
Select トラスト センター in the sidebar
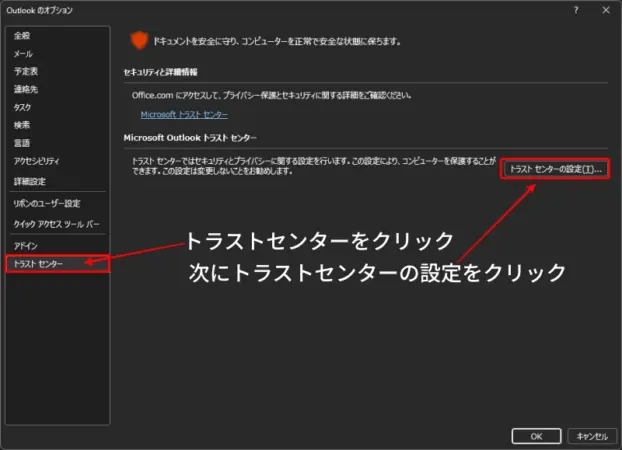[x=57, y=264]
